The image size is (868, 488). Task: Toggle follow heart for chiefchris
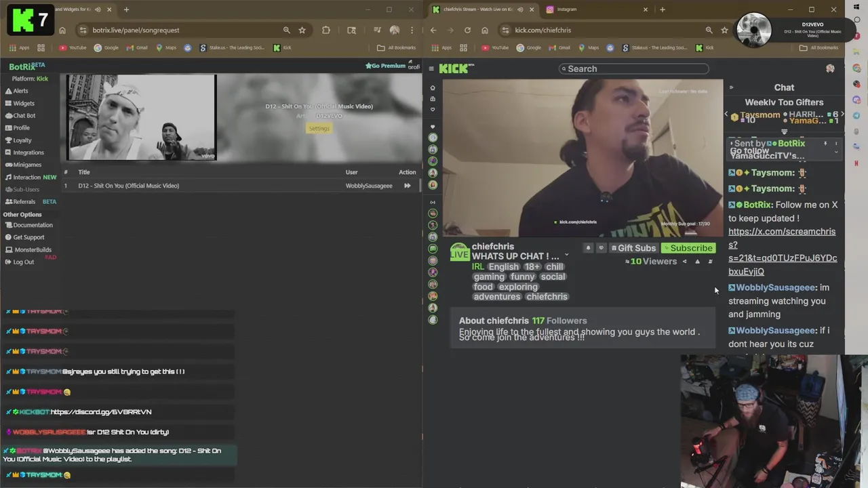tap(600, 248)
